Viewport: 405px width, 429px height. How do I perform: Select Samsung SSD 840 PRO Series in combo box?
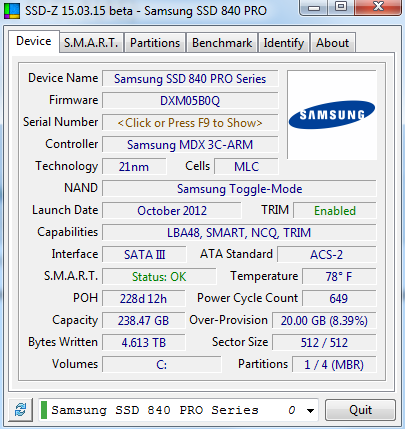pos(178,410)
